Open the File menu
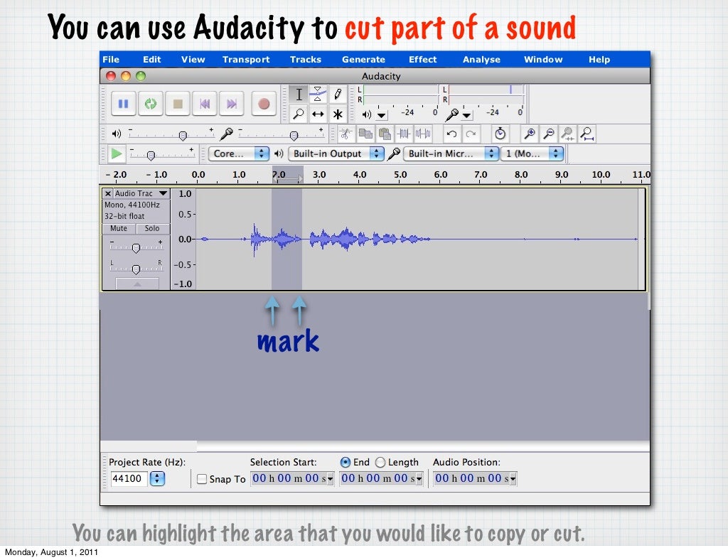This screenshot has height=560, width=728. [111, 60]
